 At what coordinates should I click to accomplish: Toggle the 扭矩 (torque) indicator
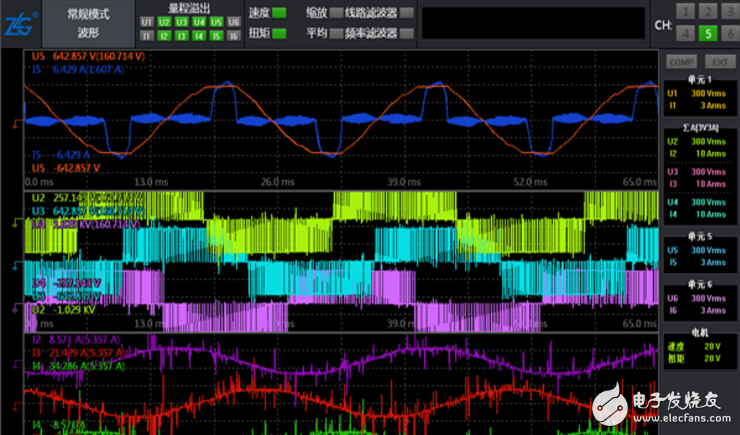click(x=278, y=33)
